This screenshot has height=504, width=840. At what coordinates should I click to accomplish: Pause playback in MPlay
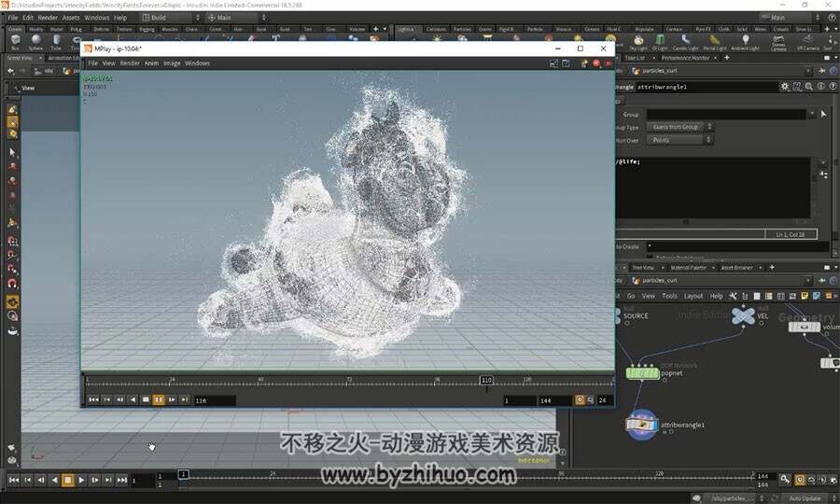(159, 399)
